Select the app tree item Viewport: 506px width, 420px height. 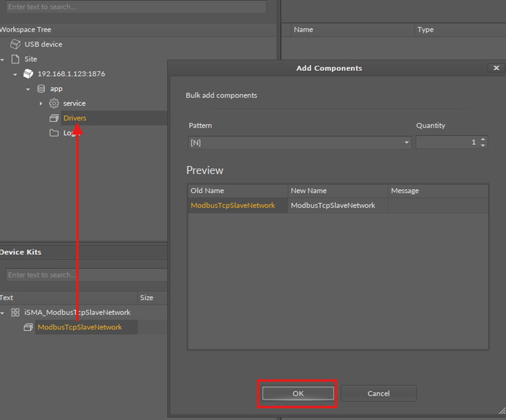click(56, 89)
